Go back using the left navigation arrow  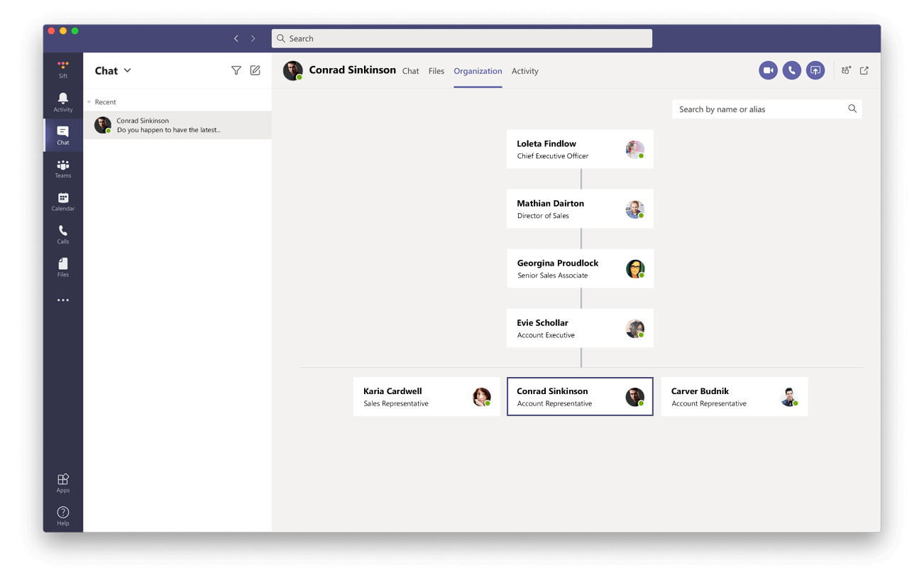point(236,38)
